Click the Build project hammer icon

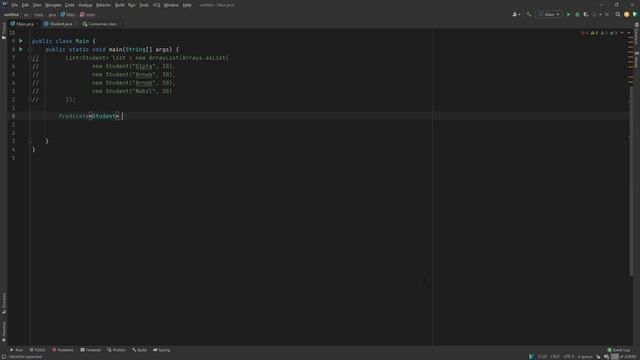(529, 14)
